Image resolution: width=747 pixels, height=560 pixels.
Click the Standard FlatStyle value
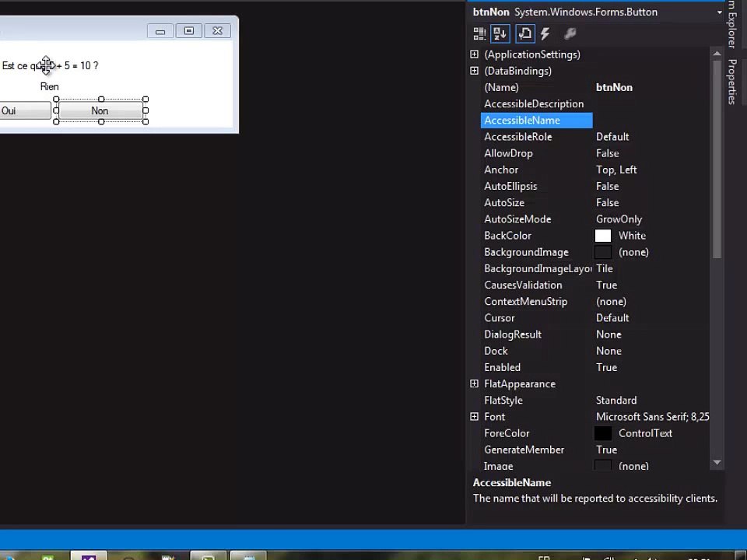click(x=616, y=401)
